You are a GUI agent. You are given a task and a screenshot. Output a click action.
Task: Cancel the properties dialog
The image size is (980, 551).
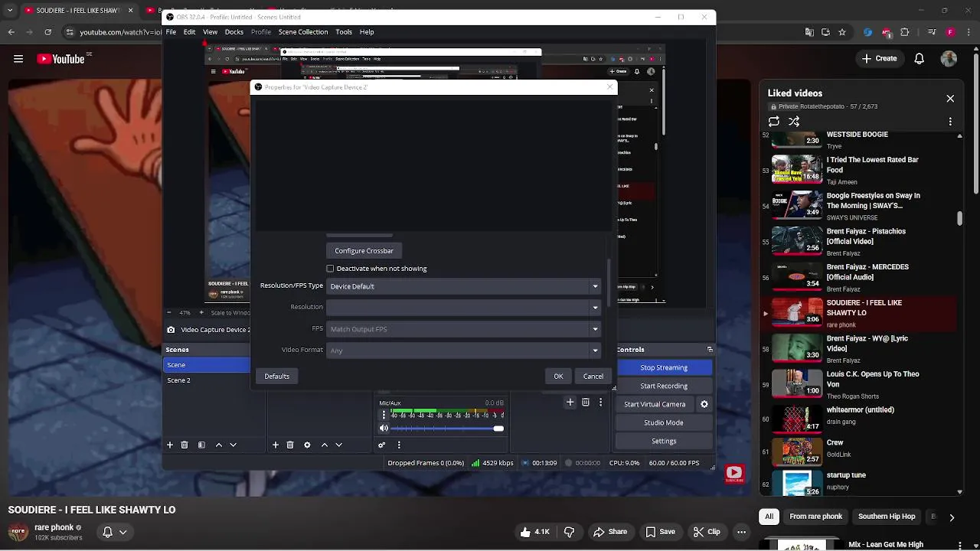point(593,377)
